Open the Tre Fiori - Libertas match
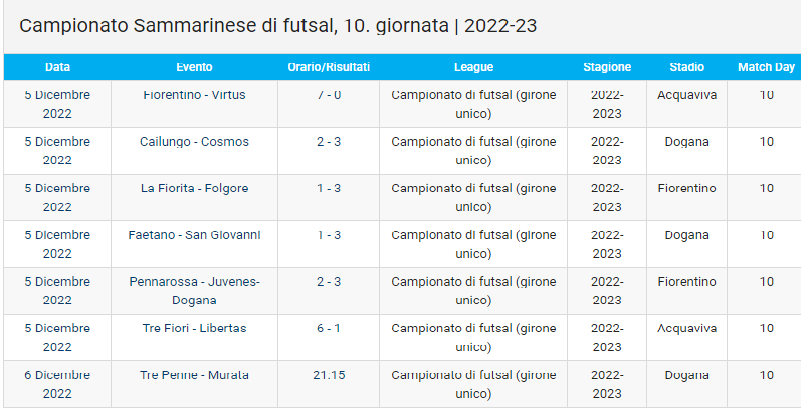Viewport: 801px width, 413px height. pos(194,328)
